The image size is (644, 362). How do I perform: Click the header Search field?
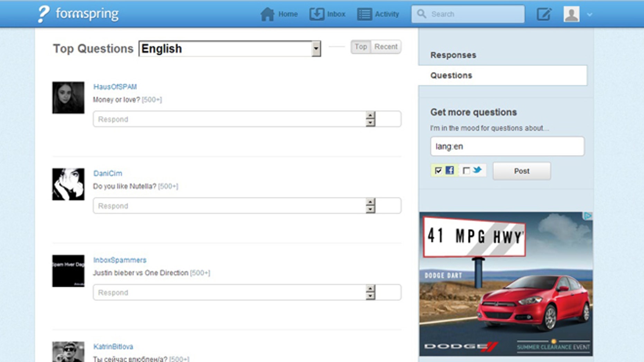[x=468, y=14]
